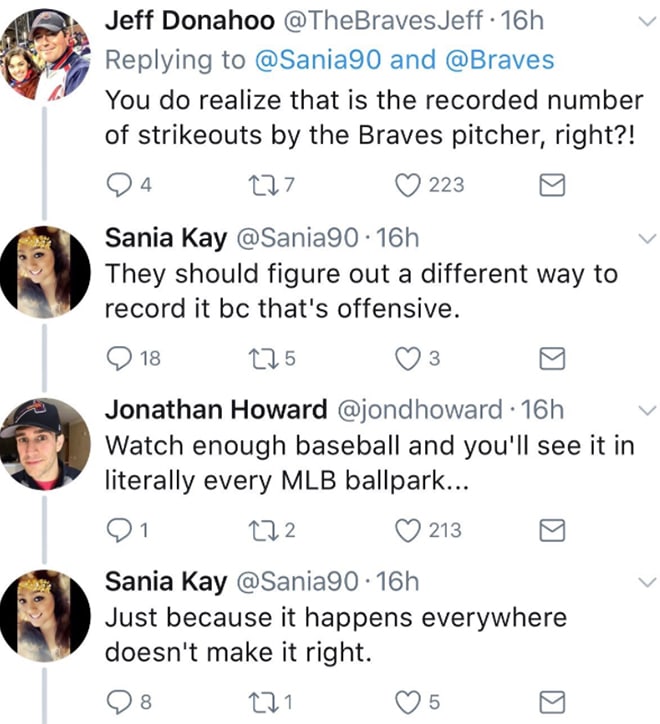Viewport: 660px width, 724px height.
Task: Reply to Jonathan Howard's MLB ballpark tweet
Action: [x=117, y=529]
